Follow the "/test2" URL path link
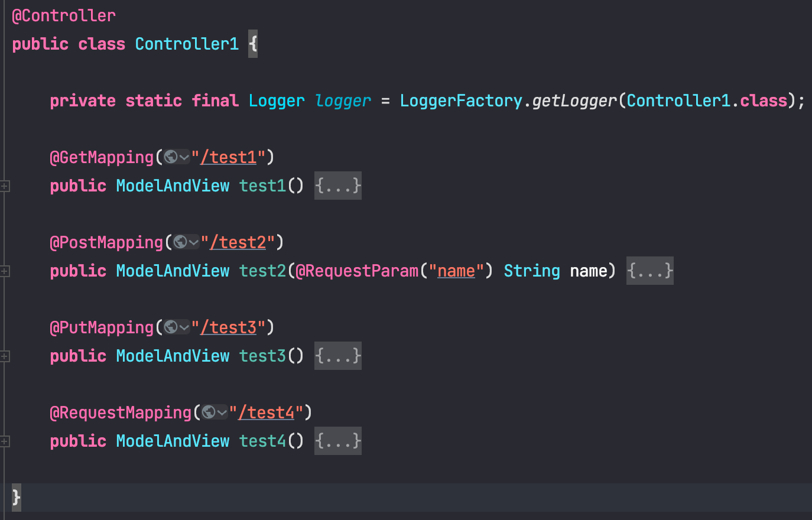Viewport: 812px width, 520px height. click(238, 242)
